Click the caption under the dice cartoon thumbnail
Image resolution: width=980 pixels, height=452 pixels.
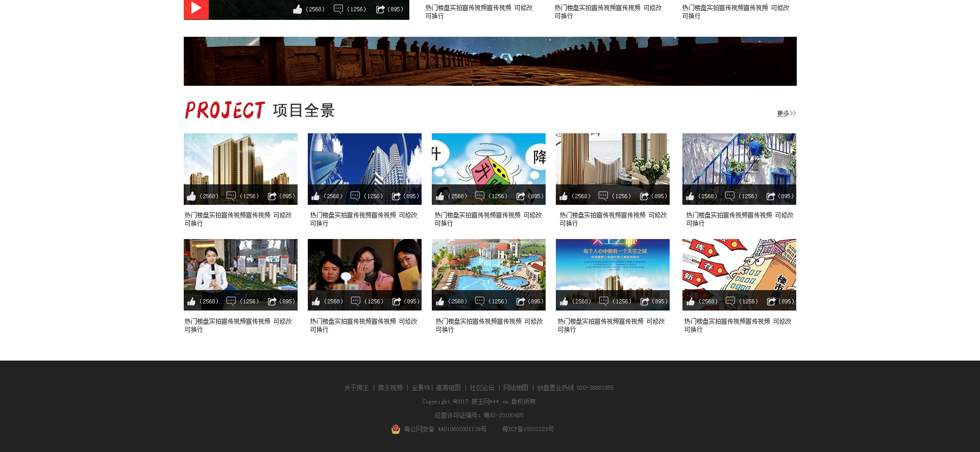488,219
